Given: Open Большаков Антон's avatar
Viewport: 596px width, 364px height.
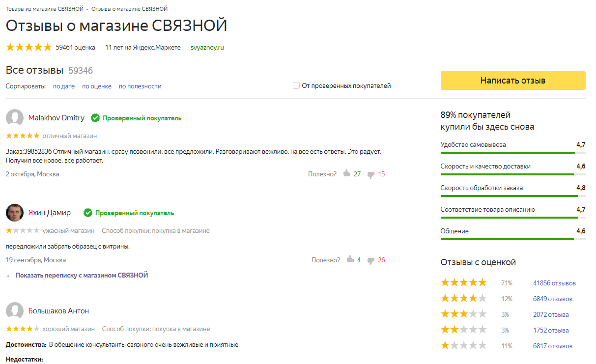Looking at the screenshot, I should pyautogui.click(x=15, y=311).
